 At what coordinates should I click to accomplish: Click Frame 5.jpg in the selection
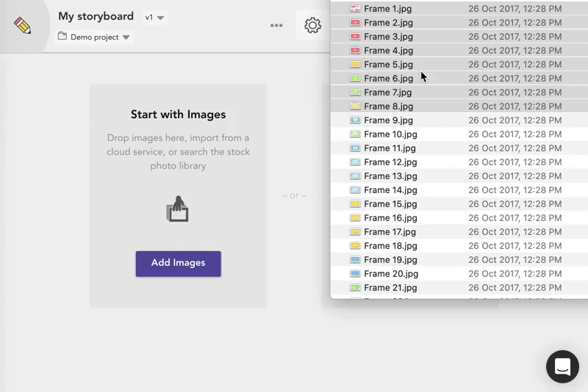tap(388, 65)
